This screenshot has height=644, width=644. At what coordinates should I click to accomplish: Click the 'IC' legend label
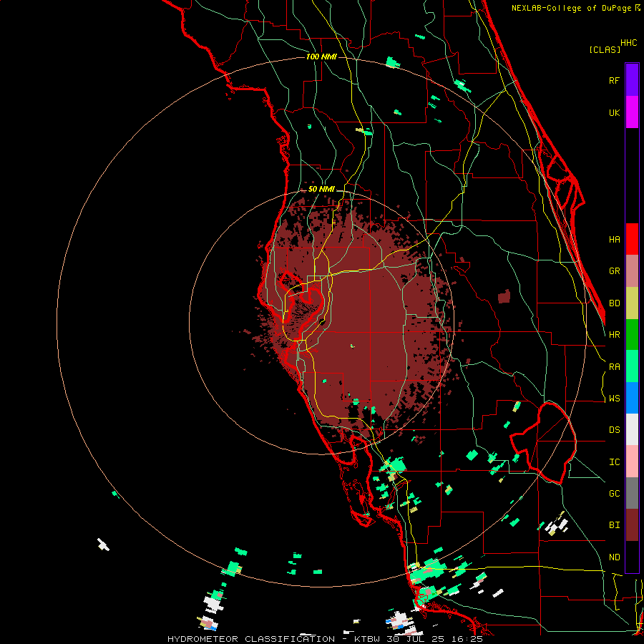[614, 462]
